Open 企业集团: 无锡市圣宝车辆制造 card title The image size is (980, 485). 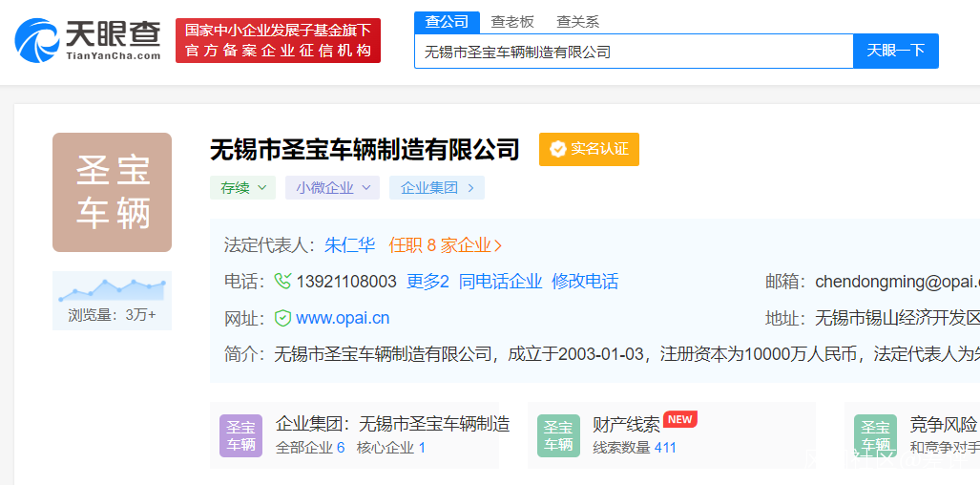(392, 424)
